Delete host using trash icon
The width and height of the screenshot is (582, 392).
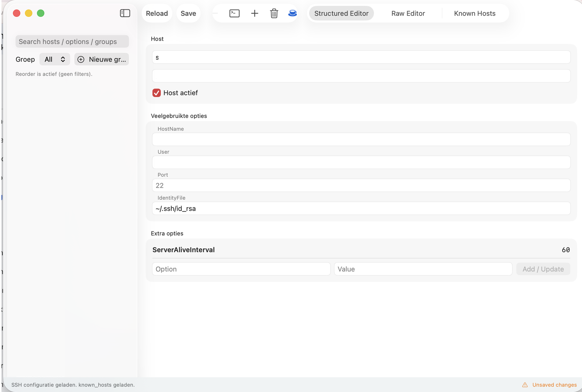point(274,14)
